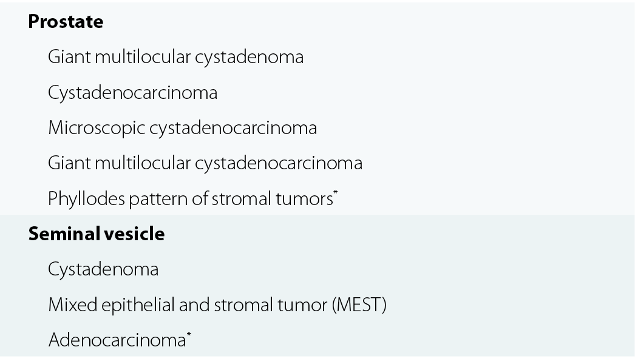The height and width of the screenshot is (364, 635).
Task: Click the asterisk footnote after Adenocarcinoma
Action: pyautogui.click(x=189, y=334)
